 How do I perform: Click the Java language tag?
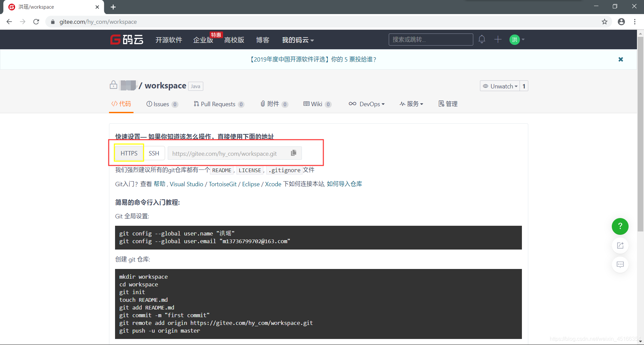(196, 86)
